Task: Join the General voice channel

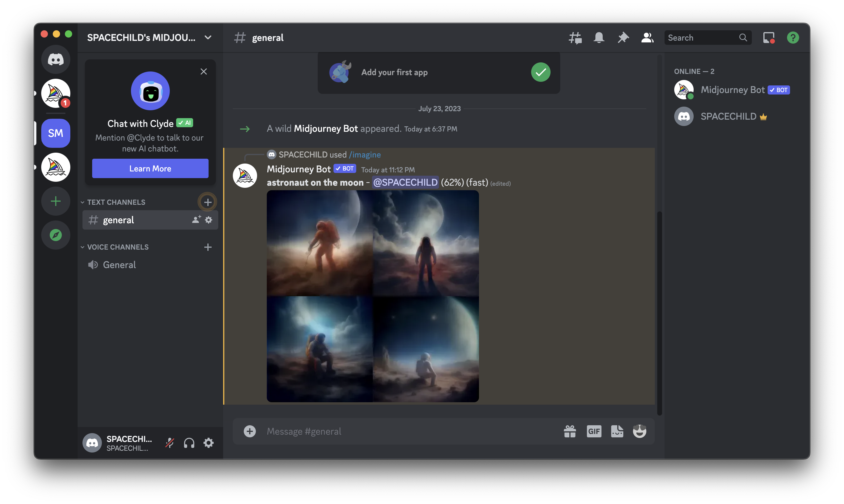Action: 119,265
